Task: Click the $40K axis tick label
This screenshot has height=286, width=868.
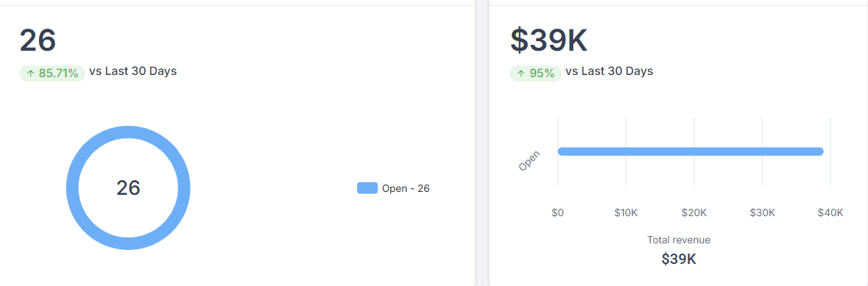Action: [830, 213]
